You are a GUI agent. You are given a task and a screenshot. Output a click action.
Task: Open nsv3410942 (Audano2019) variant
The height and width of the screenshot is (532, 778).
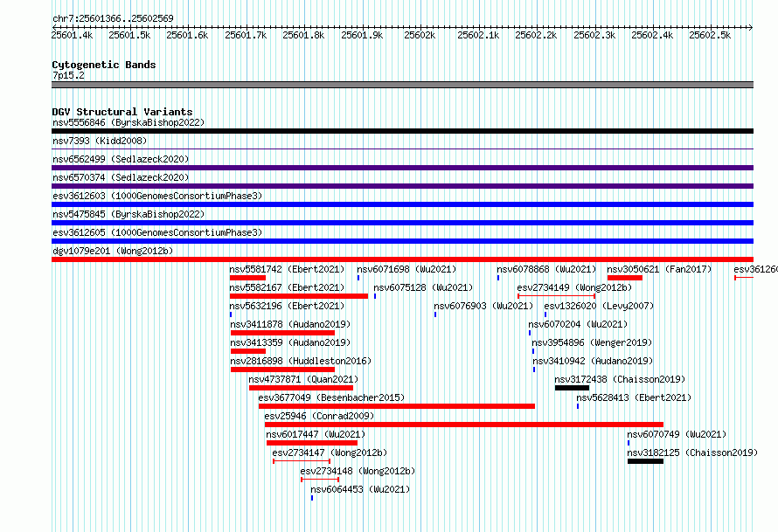(x=593, y=361)
